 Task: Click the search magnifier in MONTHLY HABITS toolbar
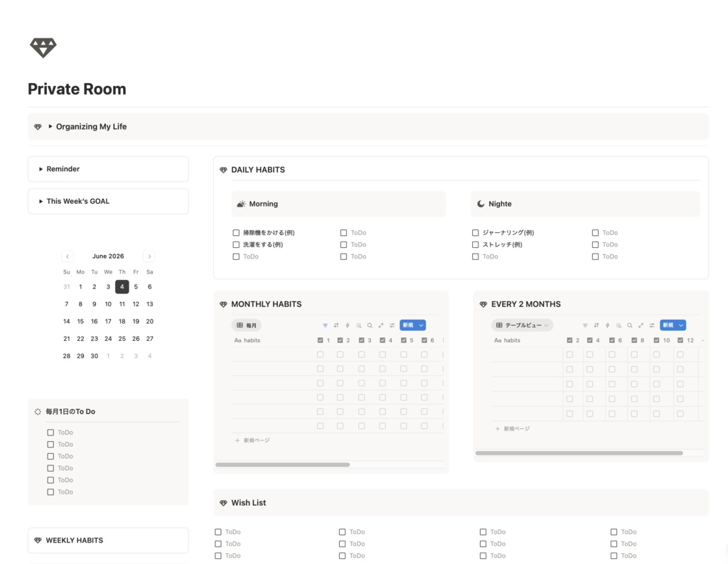click(x=370, y=325)
